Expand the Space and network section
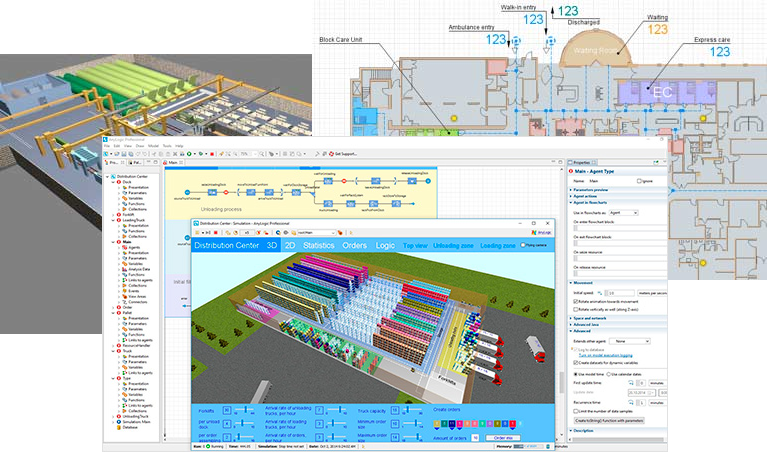 589,318
